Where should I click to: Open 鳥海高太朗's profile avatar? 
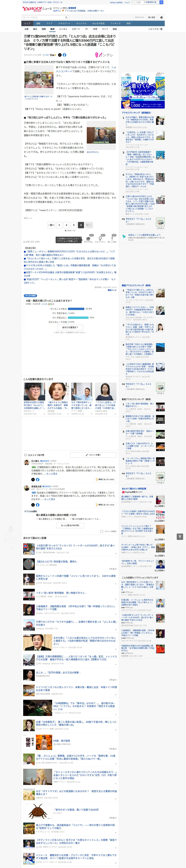[26, 488]
